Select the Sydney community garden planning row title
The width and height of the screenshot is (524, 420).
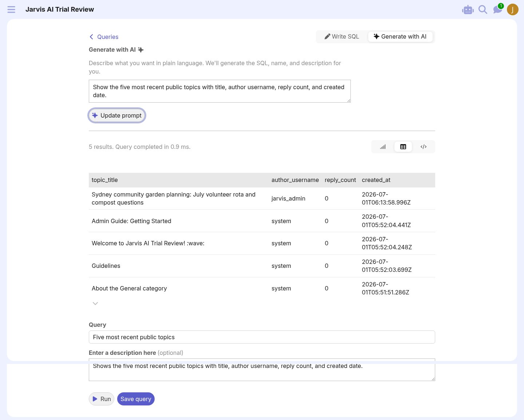(174, 198)
